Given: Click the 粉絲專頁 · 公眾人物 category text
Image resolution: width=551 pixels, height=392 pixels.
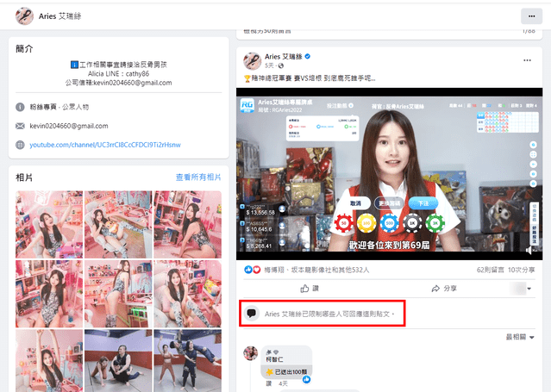Looking at the screenshot, I should [59, 107].
